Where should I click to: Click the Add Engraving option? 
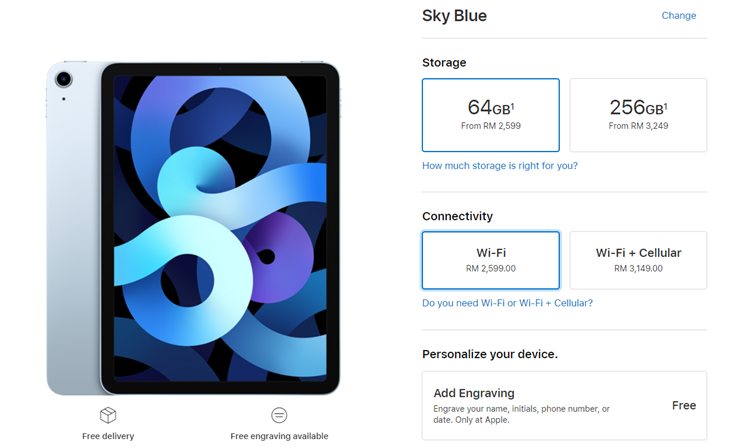(x=564, y=405)
